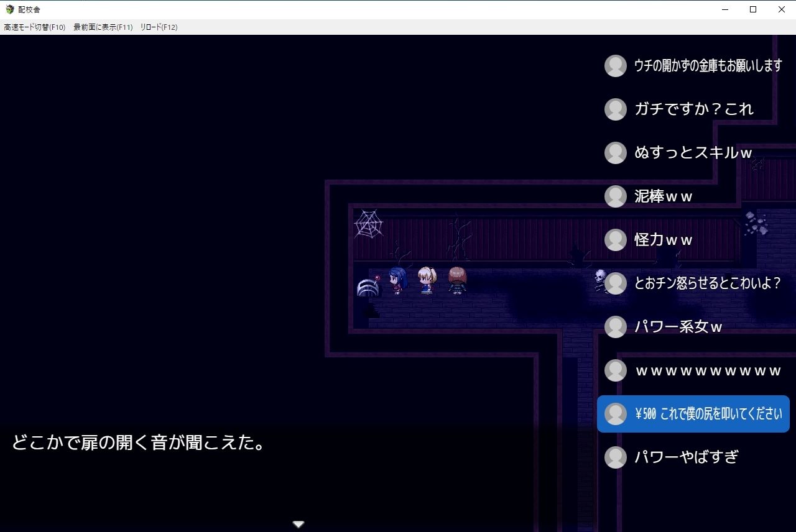Close the game window
796x532 pixels.
pos(782,9)
